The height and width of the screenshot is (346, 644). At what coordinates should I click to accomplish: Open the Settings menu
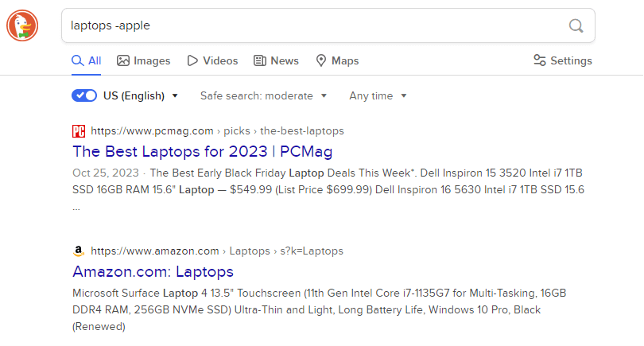click(563, 60)
